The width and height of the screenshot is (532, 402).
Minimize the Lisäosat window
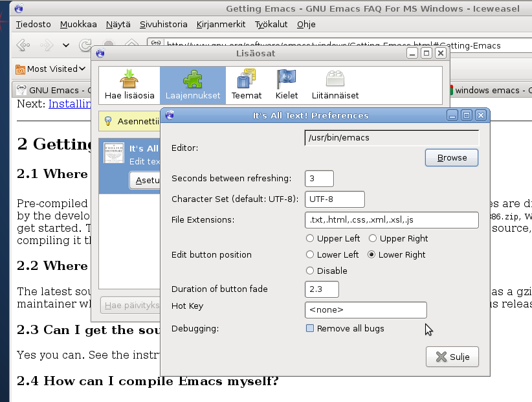point(412,53)
